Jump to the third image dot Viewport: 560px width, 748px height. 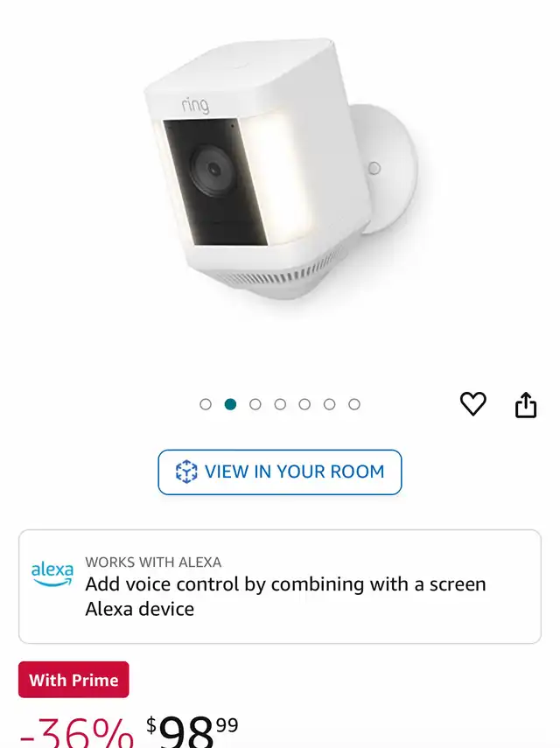click(255, 404)
